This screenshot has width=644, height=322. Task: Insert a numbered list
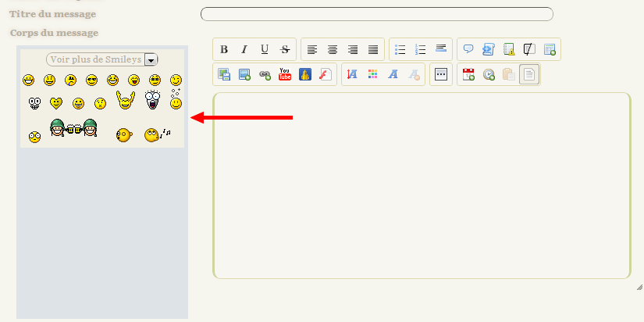pos(420,50)
